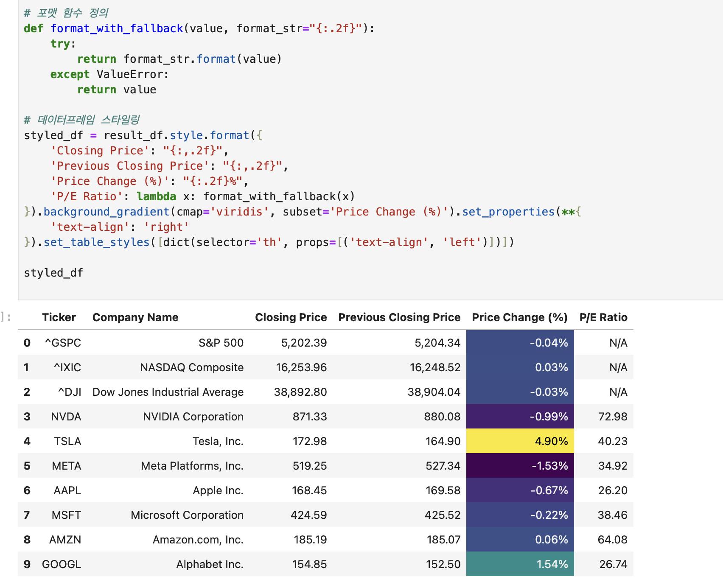Select the NVDA ticker cell
This screenshot has height=588, width=723.
[x=66, y=417]
